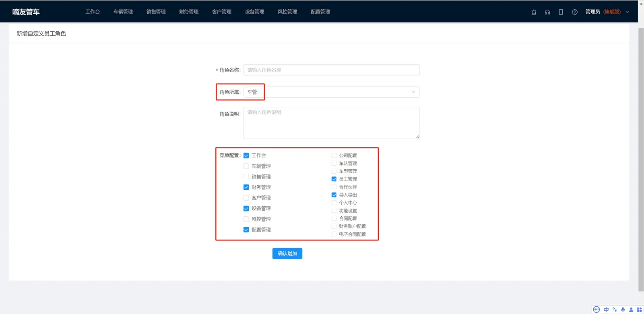Screen dimensions: 644x314
Task: Focus the 角色说明 text area
Action: click(x=332, y=123)
